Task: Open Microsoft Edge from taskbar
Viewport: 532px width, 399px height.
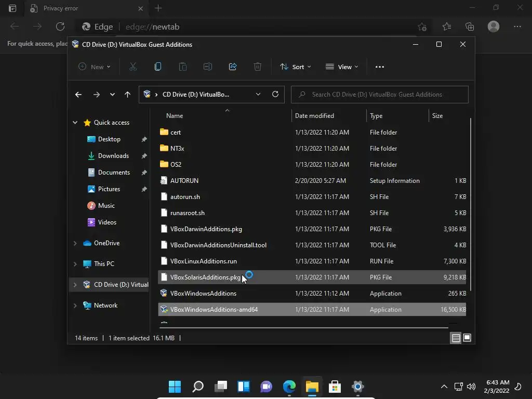Action: click(289, 387)
